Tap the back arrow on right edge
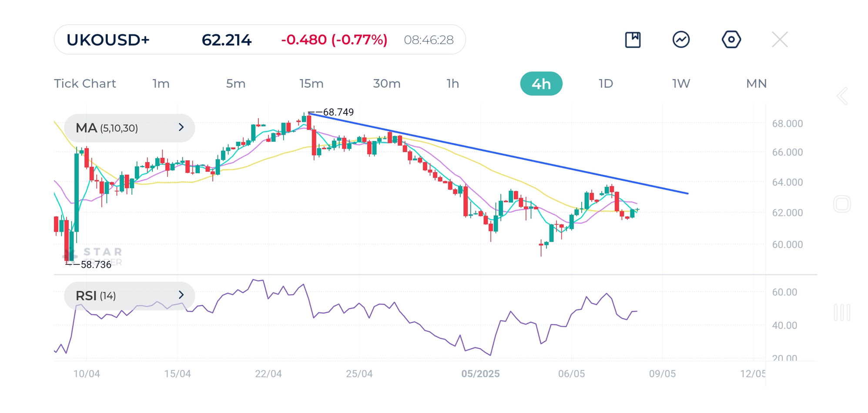 (842, 96)
